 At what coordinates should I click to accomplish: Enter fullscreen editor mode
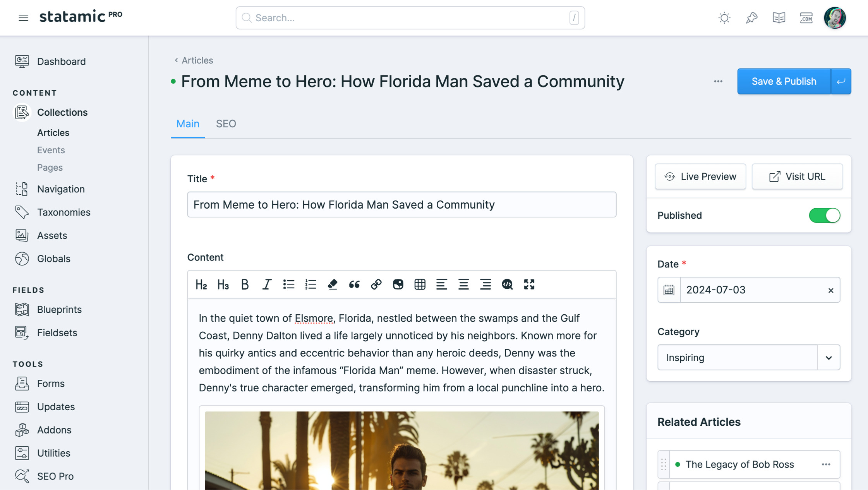(x=529, y=284)
